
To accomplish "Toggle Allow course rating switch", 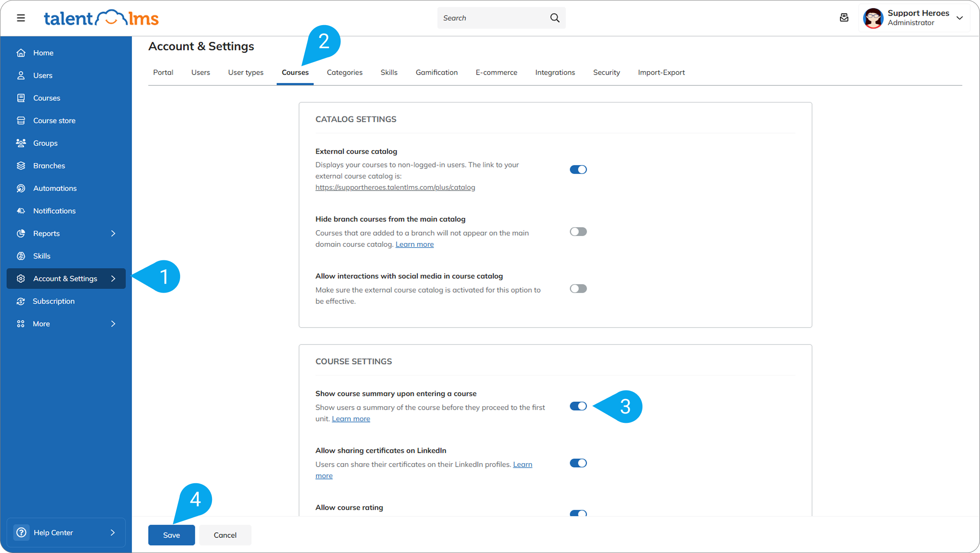I will 578,513.
